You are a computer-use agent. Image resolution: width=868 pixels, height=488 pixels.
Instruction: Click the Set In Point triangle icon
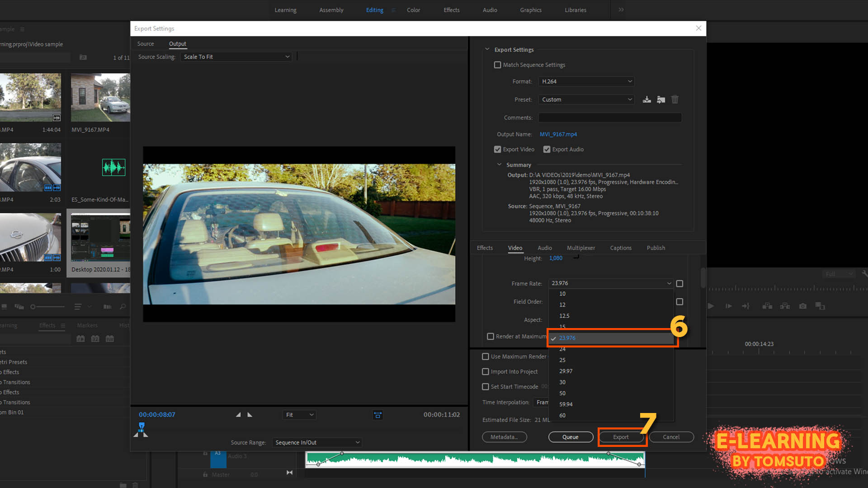(x=238, y=415)
